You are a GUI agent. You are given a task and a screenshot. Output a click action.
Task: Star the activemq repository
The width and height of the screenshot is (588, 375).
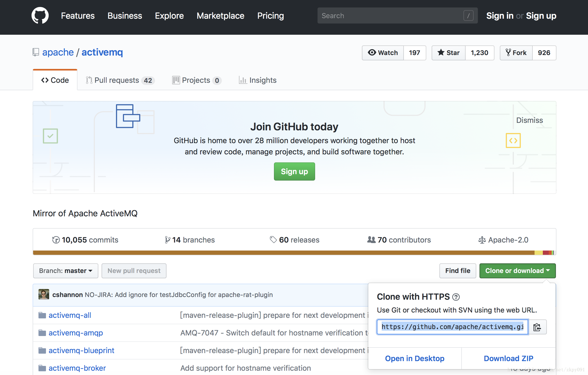point(448,53)
